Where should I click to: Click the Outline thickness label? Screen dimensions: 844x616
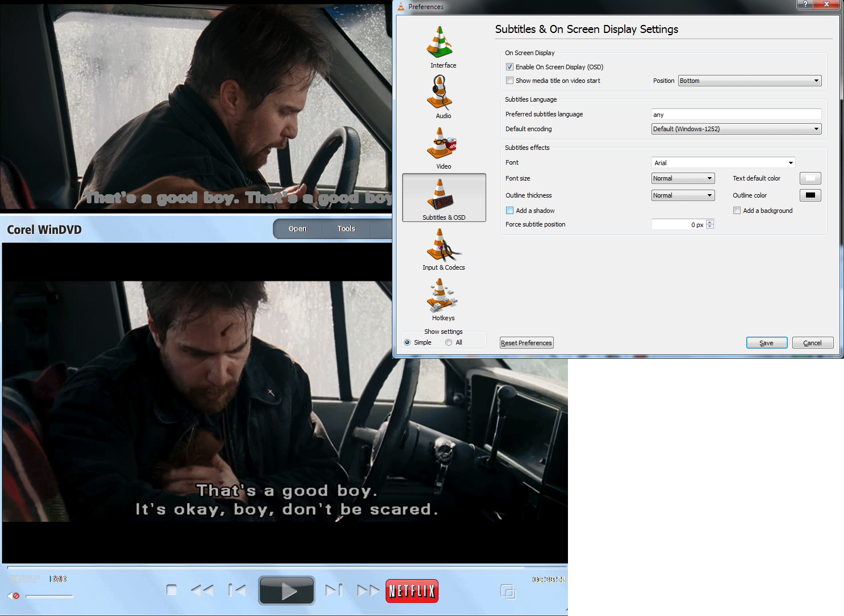tap(529, 195)
